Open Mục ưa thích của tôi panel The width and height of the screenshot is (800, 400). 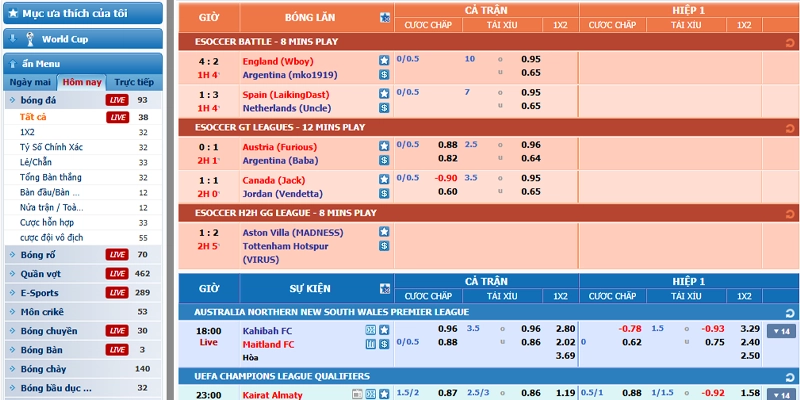[x=83, y=13]
